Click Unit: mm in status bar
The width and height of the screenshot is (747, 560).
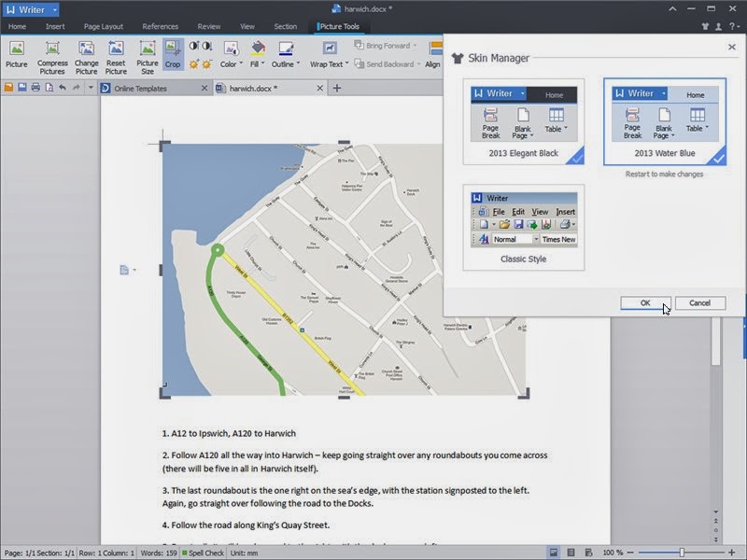pos(244,553)
